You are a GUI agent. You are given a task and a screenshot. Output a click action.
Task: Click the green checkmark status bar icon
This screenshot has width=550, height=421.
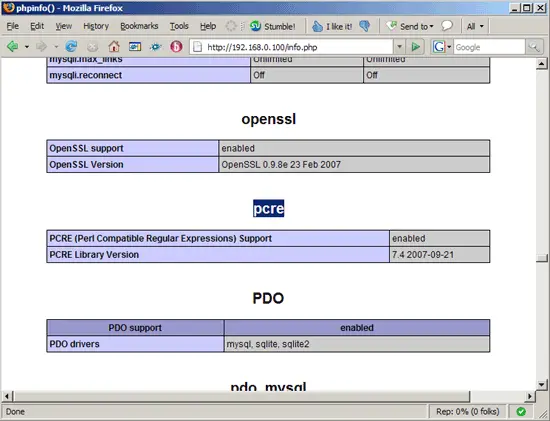521,411
